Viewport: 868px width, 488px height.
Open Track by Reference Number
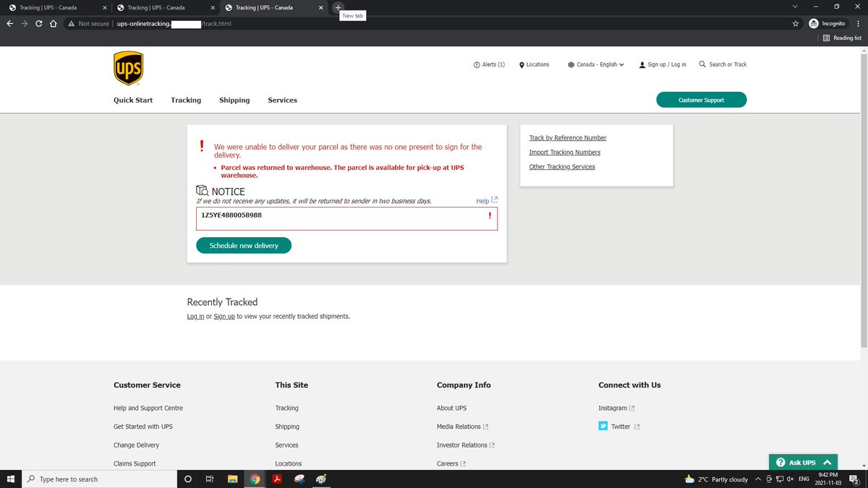568,137
